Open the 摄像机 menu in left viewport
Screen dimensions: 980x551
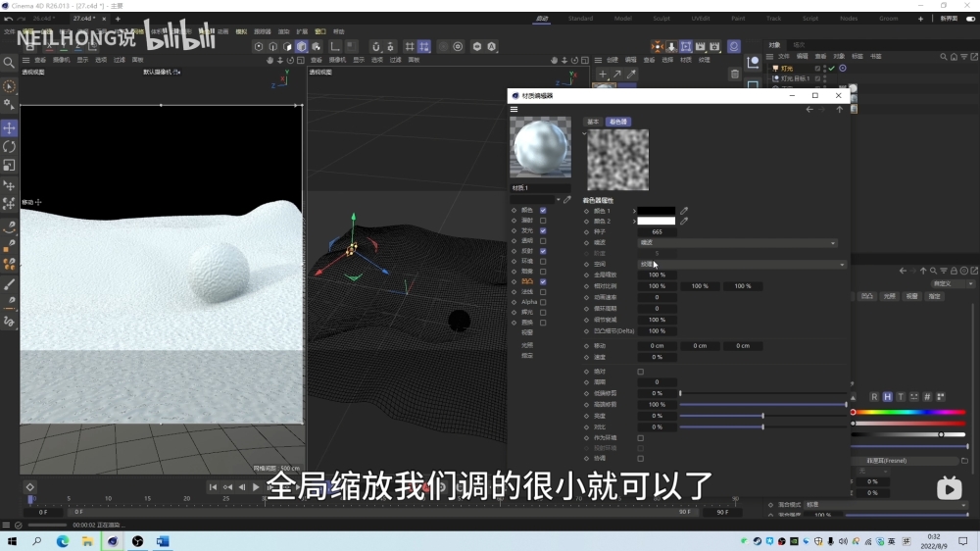(61, 60)
